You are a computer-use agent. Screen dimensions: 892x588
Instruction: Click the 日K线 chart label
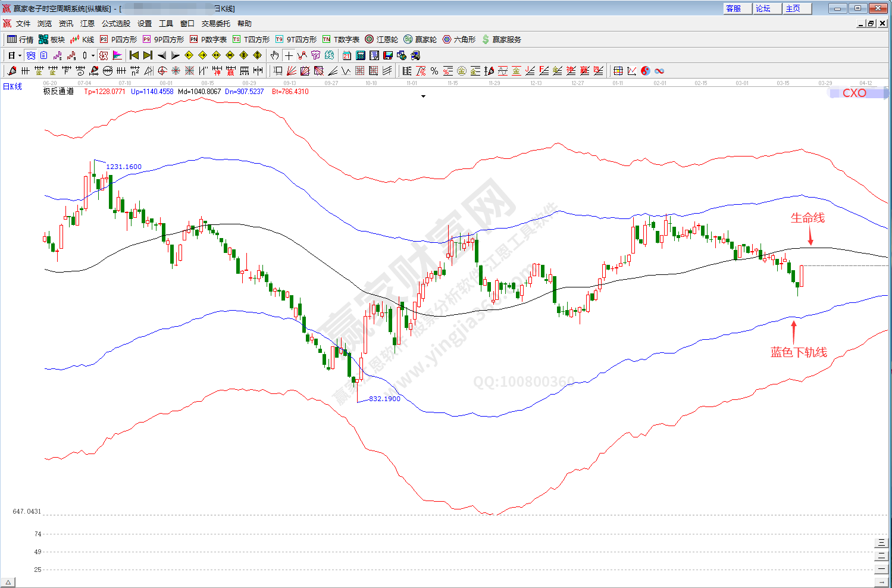click(x=12, y=87)
